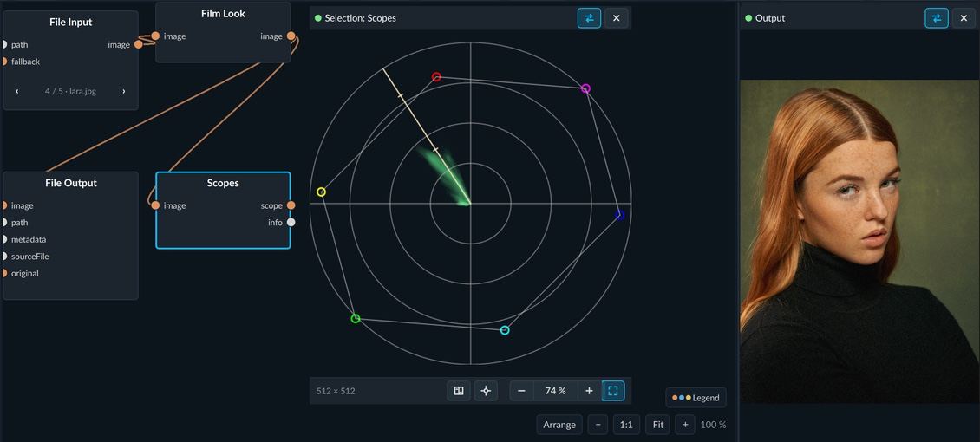Screen dimensions: 980x442
Task: Select the File Input node title
Action: tap(70, 22)
